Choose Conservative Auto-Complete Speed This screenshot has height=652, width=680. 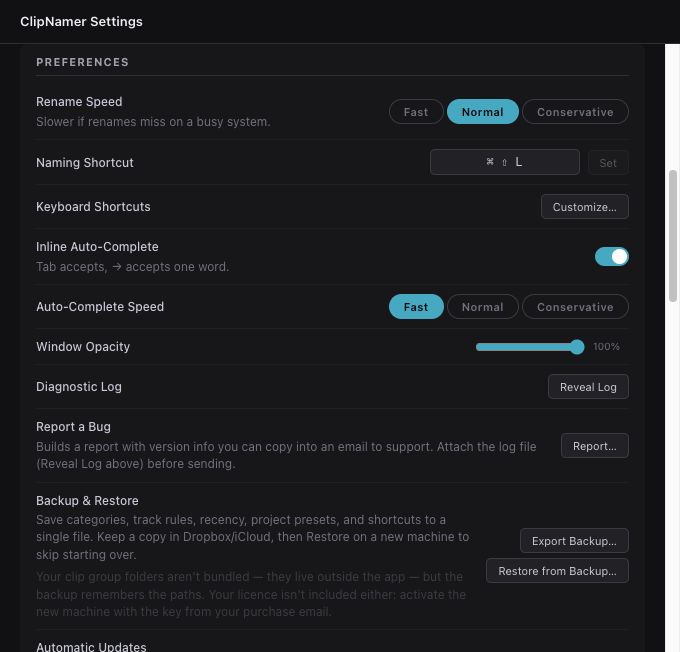coord(575,307)
